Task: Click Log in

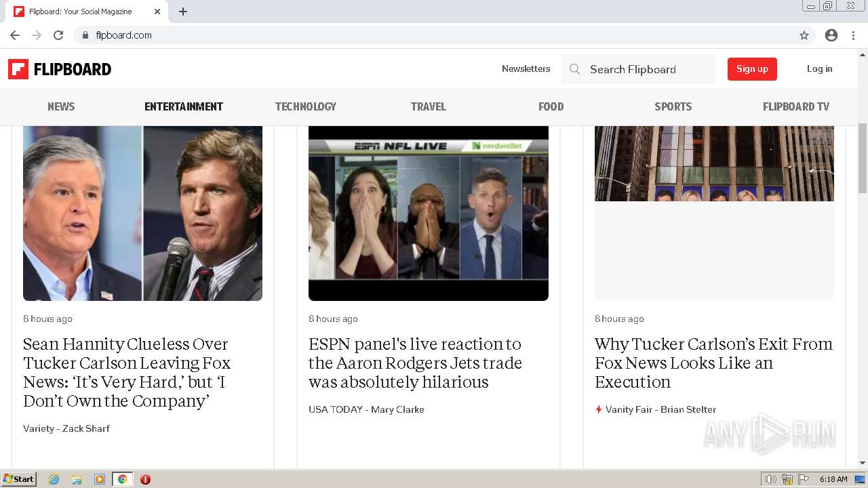Action: tap(819, 68)
